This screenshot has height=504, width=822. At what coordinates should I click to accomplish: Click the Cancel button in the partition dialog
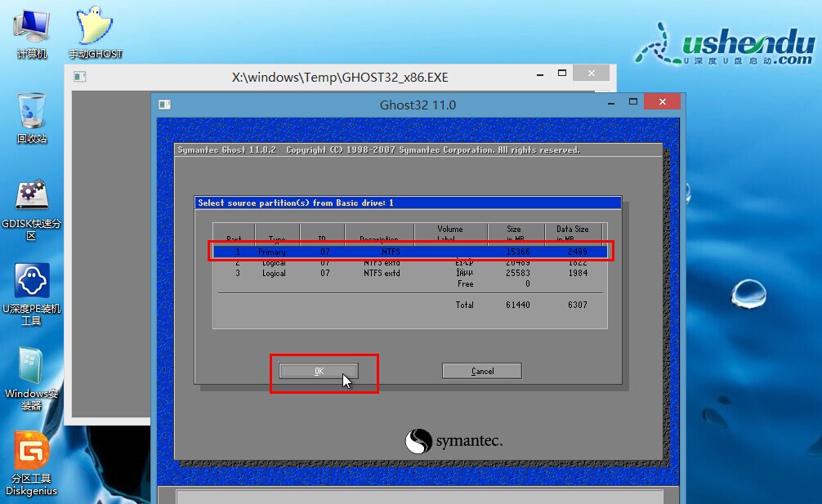coord(482,371)
